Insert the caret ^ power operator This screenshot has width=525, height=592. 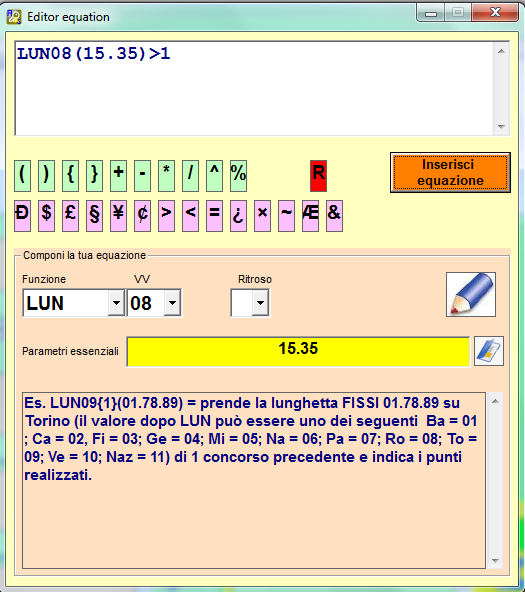[x=214, y=176]
